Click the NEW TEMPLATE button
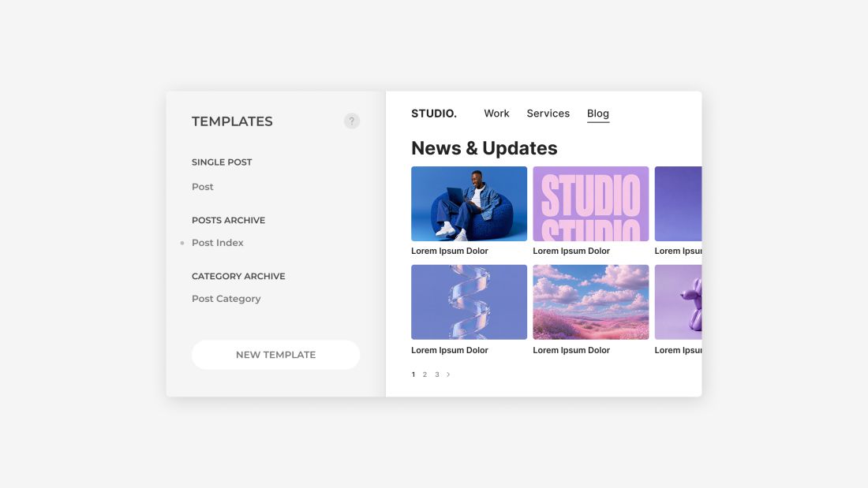The width and height of the screenshot is (868, 488). click(275, 355)
